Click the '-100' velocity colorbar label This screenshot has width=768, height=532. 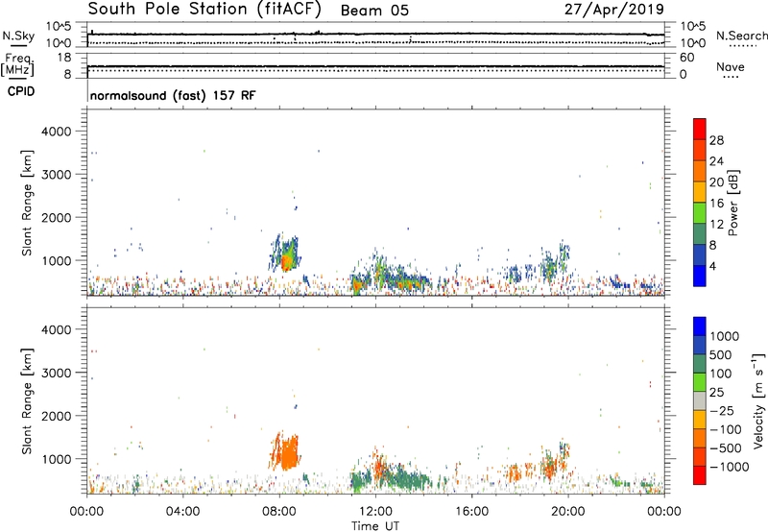point(725,429)
